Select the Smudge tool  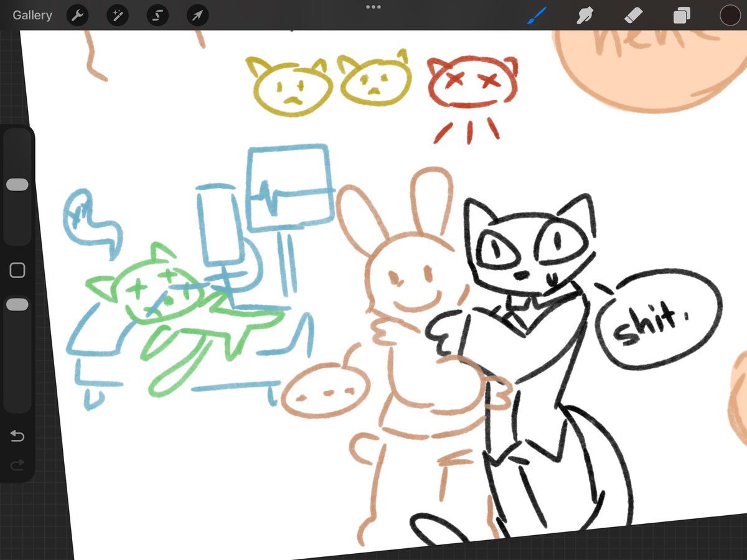pos(585,16)
